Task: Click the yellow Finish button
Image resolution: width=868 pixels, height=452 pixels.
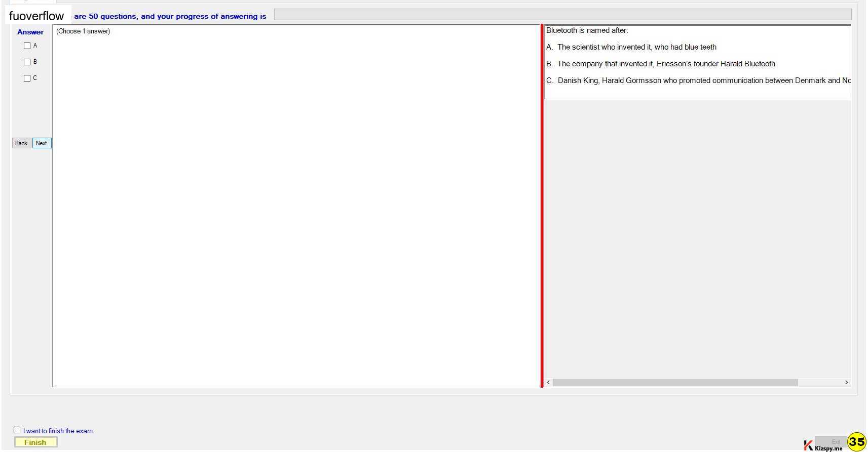Action: (x=35, y=442)
